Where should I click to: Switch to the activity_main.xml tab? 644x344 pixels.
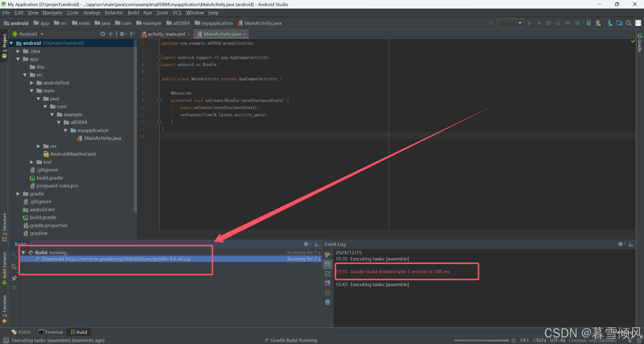click(166, 34)
